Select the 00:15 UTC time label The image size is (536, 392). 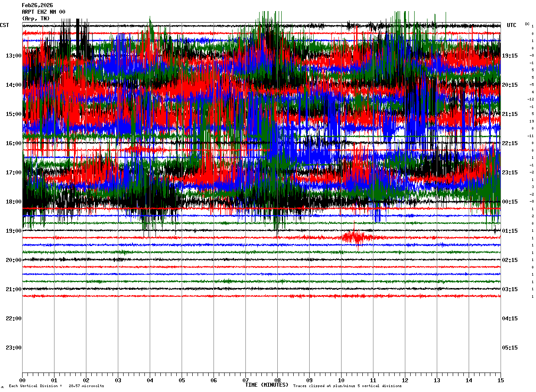[510, 202]
